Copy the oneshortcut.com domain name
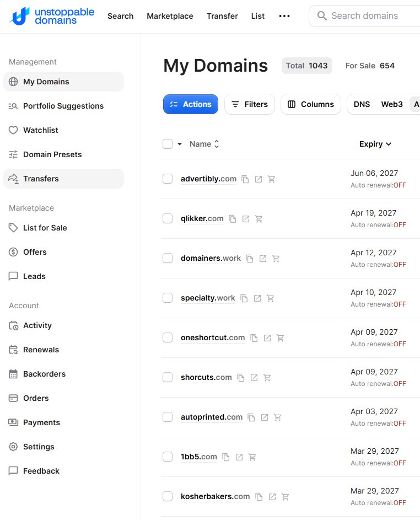The image size is (420, 520). pos(254,338)
